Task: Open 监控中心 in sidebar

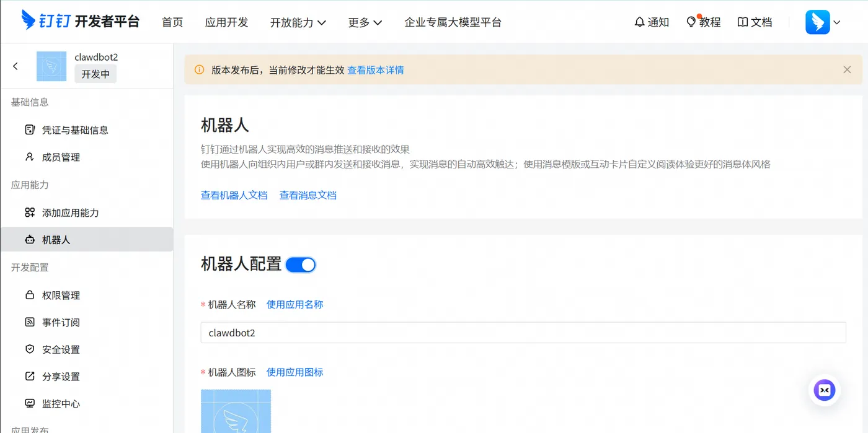Action: coord(87,403)
